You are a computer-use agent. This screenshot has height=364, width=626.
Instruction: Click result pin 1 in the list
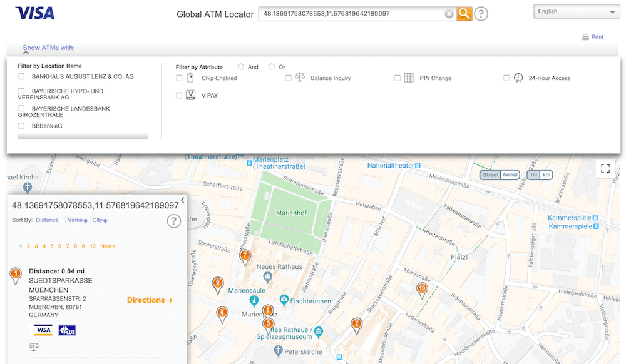point(16,276)
